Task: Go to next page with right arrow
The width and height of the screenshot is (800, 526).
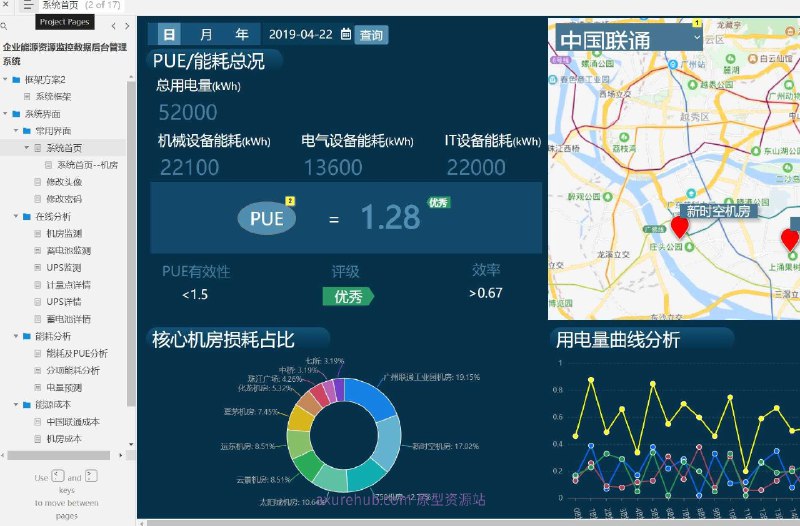Action: click(127, 26)
